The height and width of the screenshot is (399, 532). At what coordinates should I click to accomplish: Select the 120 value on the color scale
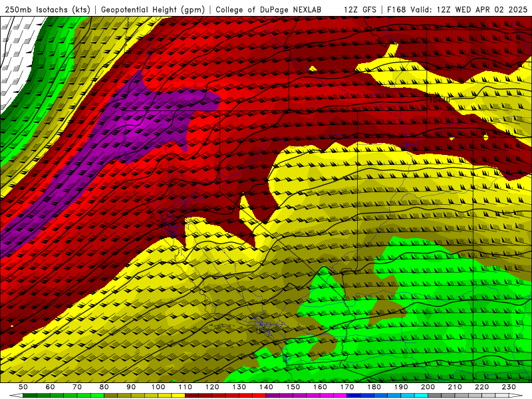(x=212, y=387)
